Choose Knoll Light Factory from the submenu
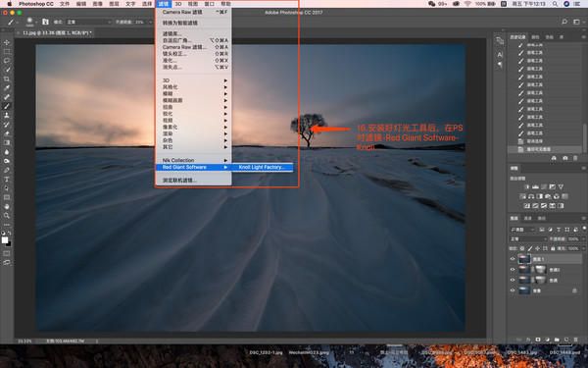 click(262, 167)
